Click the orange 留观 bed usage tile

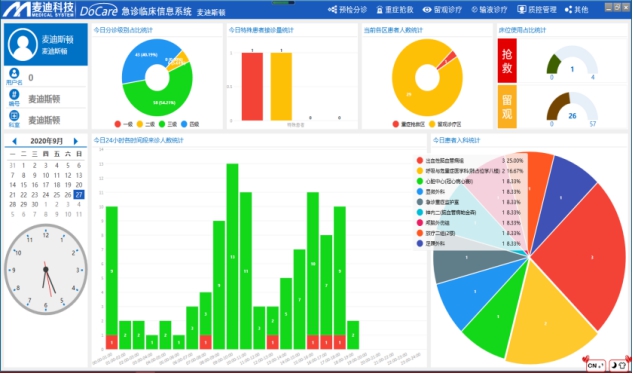click(507, 107)
